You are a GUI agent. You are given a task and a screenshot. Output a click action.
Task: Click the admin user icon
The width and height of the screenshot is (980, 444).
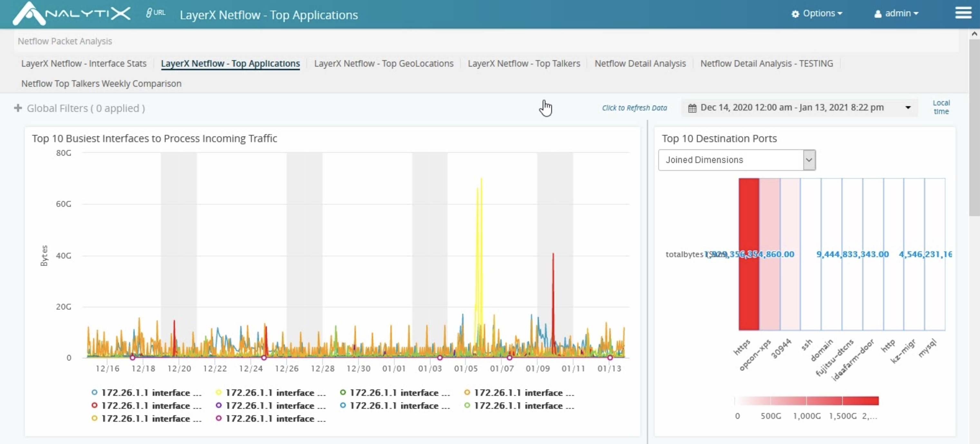click(877, 14)
